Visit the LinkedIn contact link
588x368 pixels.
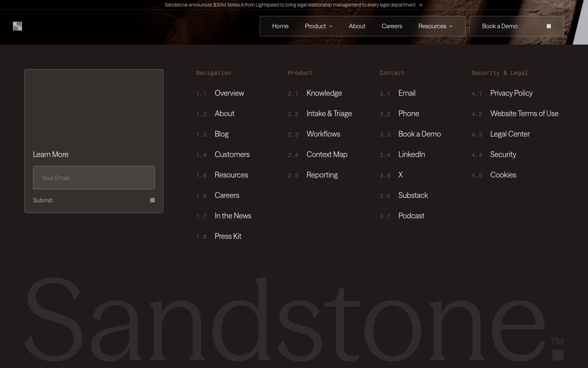click(x=412, y=154)
